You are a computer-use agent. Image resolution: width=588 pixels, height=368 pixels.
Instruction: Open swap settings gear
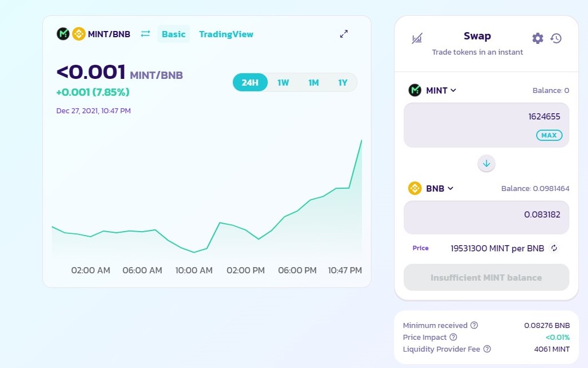click(538, 38)
